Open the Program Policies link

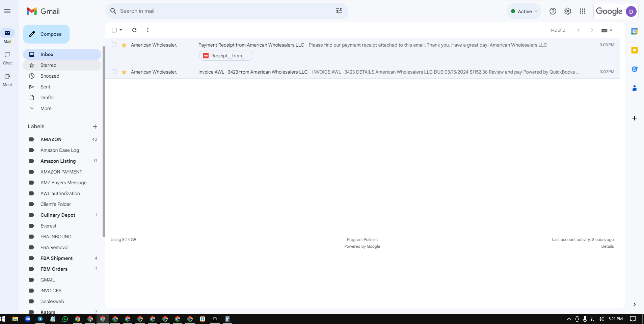362,240
